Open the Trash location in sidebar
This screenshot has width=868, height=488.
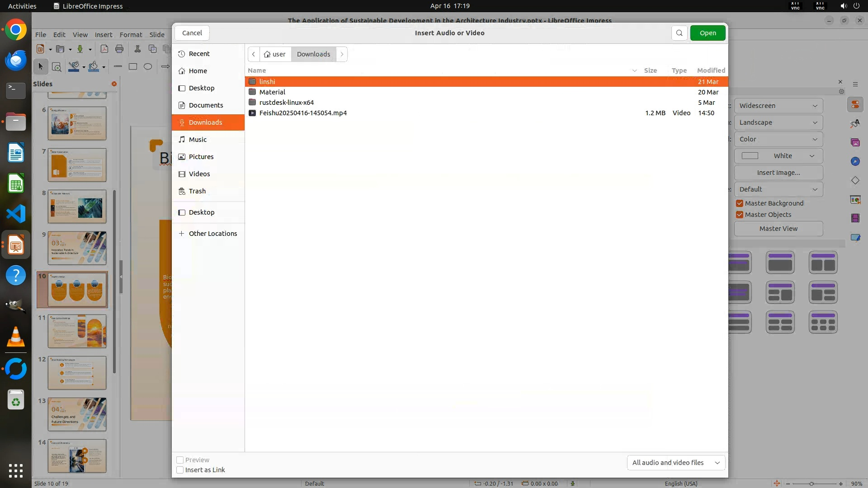click(197, 191)
